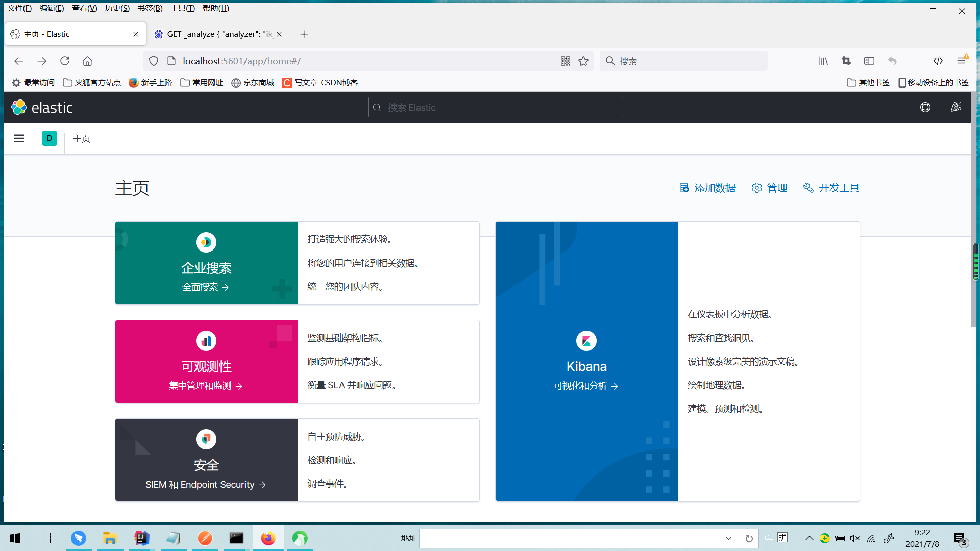This screenshot has height=551, width=980.
Task: Open 开发工具 dev tools link
Action: click(x=831, y=188)
